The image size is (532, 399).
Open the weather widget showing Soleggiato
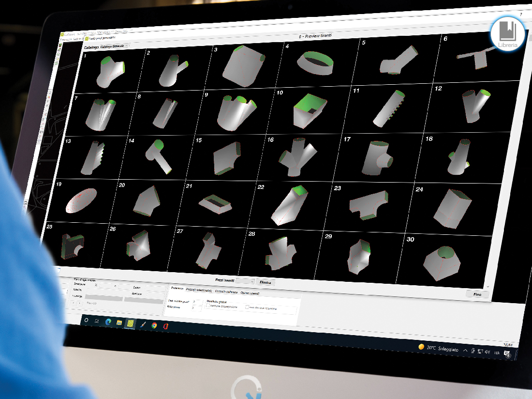point(438,348)
